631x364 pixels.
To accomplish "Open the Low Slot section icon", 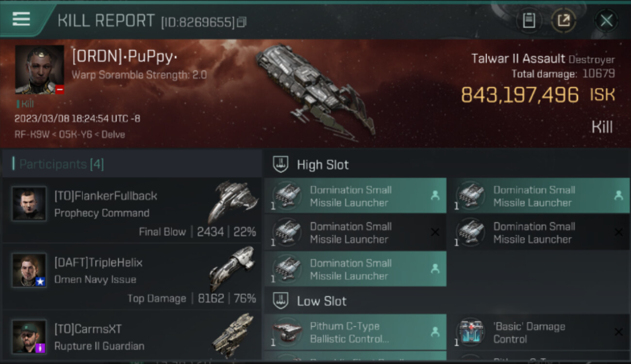I will point(280,301).
